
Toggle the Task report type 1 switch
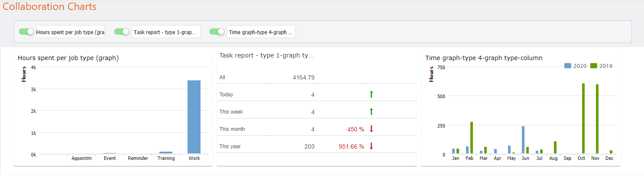click(122, 32)
